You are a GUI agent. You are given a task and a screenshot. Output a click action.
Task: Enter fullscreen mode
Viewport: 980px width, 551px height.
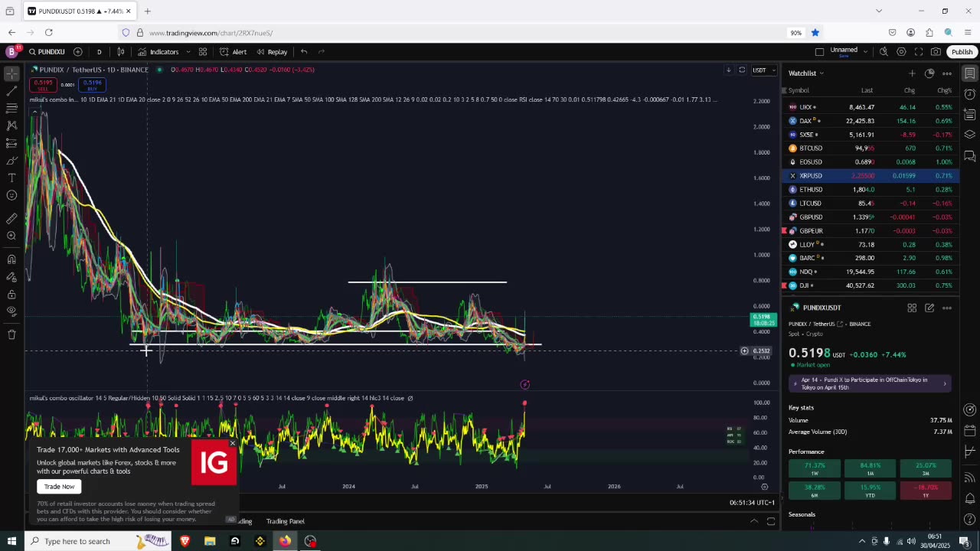[x=919, y=52]
